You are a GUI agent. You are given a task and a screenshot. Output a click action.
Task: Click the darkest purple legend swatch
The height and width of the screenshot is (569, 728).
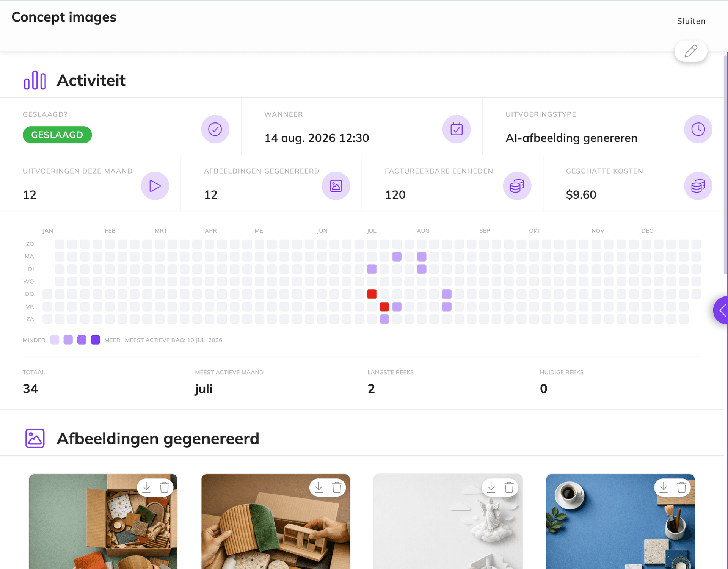[96, 340]
